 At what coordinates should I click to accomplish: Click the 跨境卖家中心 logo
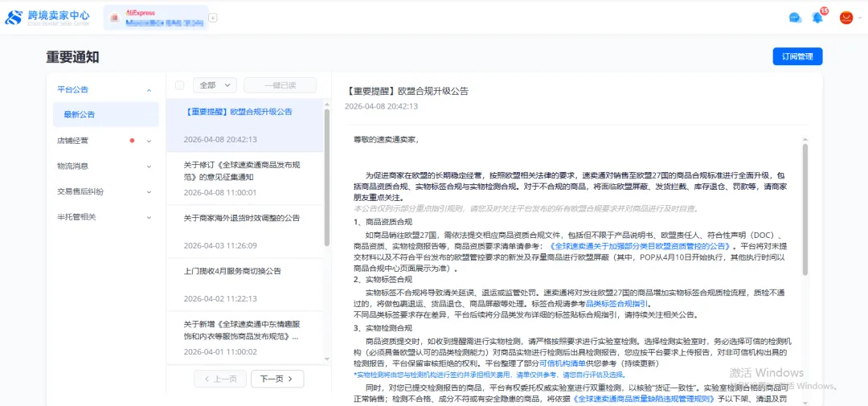coord(47,17)
